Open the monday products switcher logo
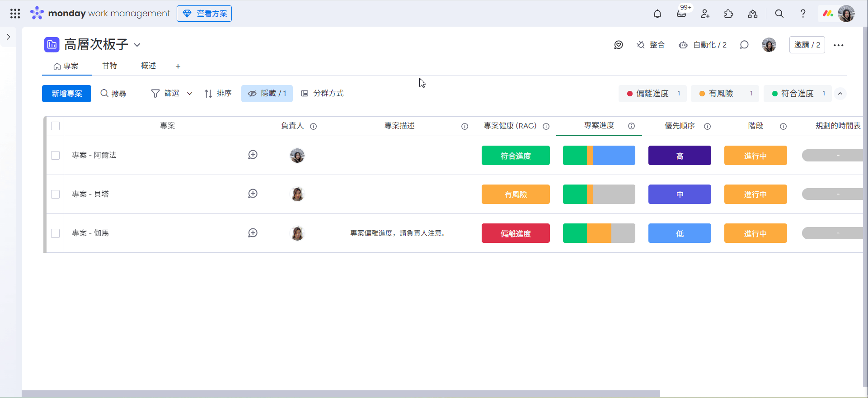The image size is (868, 398). [x=828, y=14]
